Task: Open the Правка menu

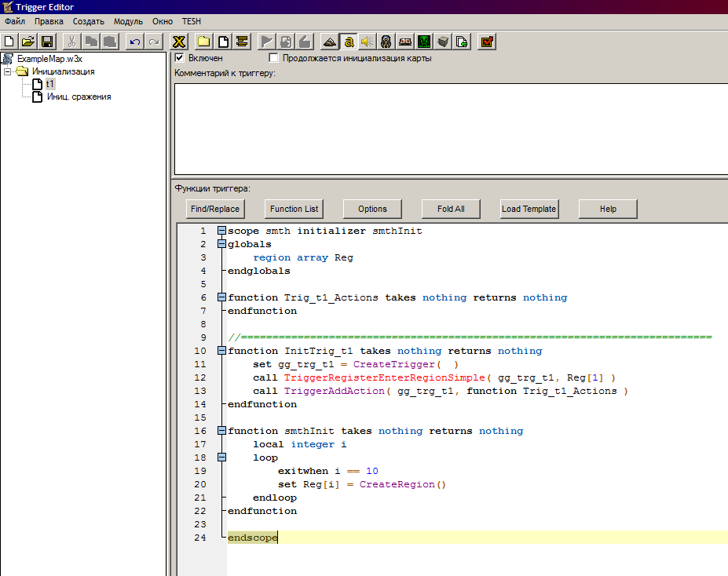Action: point(49,21)
